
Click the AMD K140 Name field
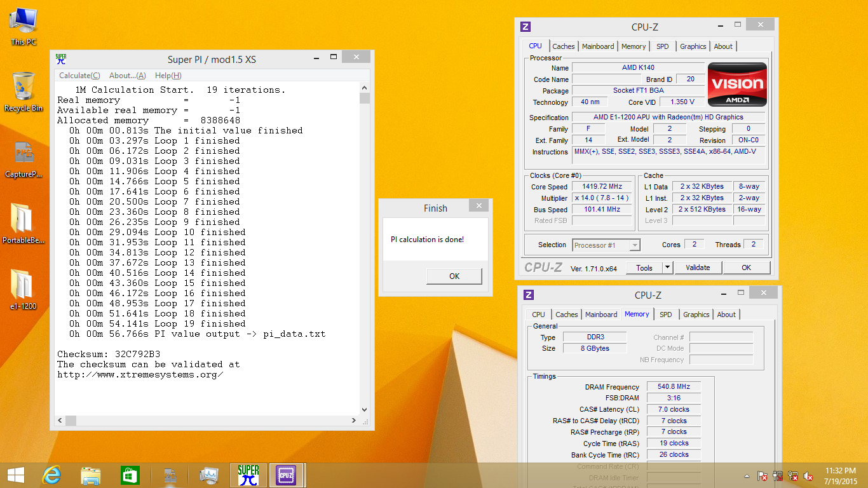tap(638, 67)
